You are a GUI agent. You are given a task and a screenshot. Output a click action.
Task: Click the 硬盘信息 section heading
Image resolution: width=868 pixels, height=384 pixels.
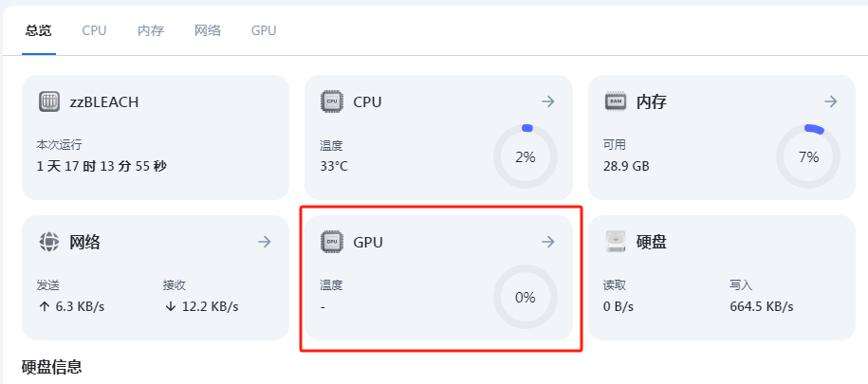52,366
